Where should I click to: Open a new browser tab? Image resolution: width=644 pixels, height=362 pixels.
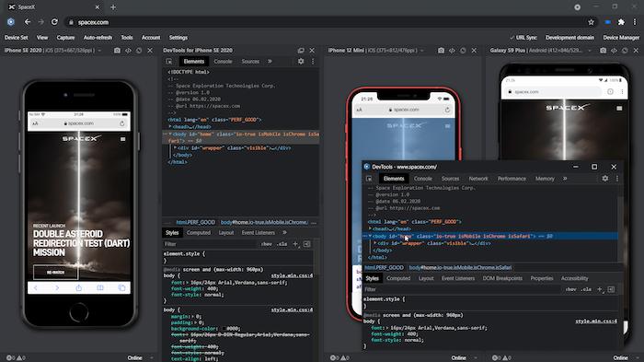113,7
